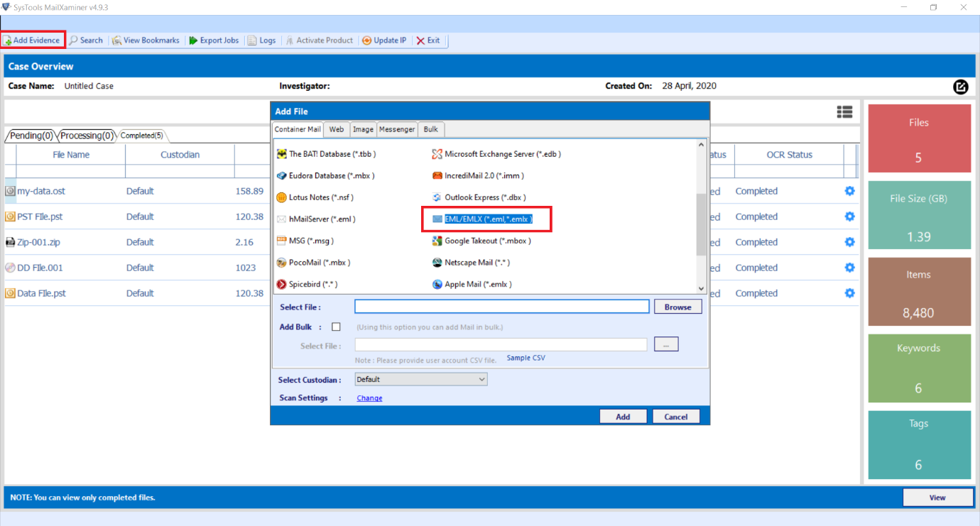Click the edit case icon
980x526 pixels.
pyautogui.click(x=960, y=87)
